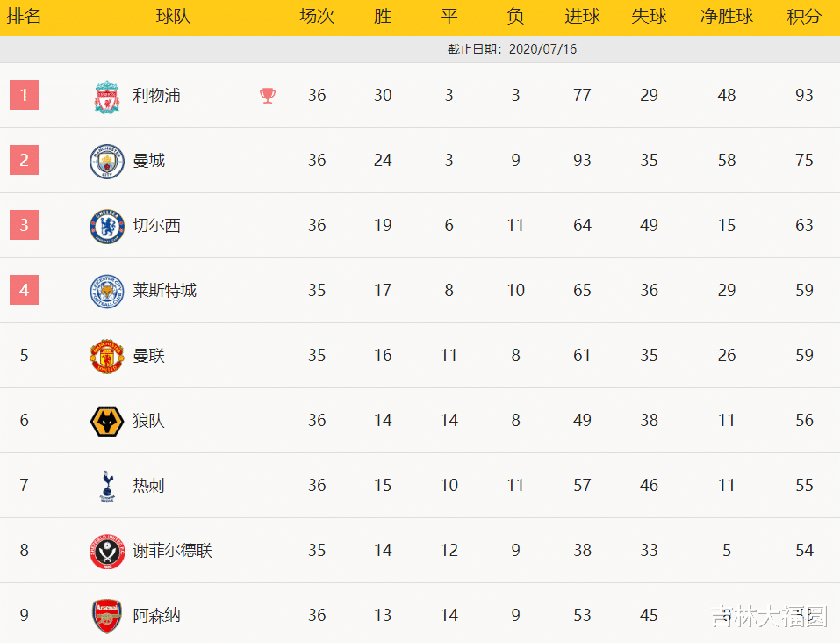The image size is (840, 643).
Task: Select the 进球 column header
Action: pos(582,17)
